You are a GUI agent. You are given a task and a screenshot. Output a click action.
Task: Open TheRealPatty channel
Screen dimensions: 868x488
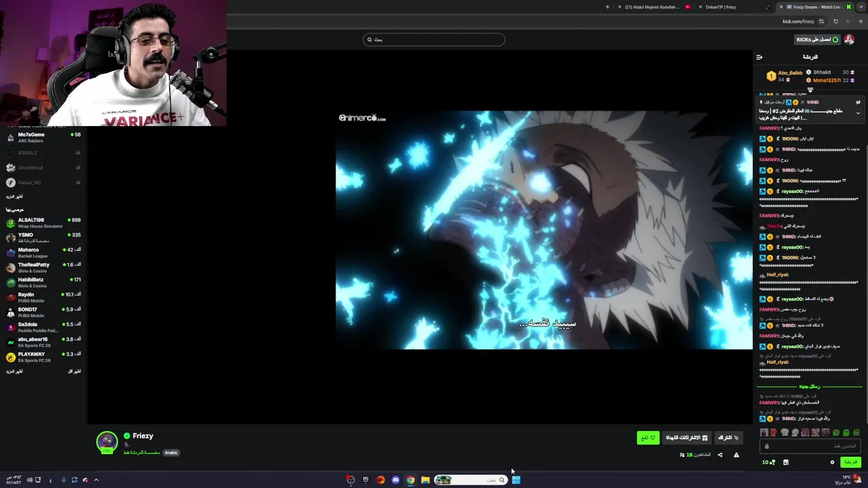pos(43,267)
